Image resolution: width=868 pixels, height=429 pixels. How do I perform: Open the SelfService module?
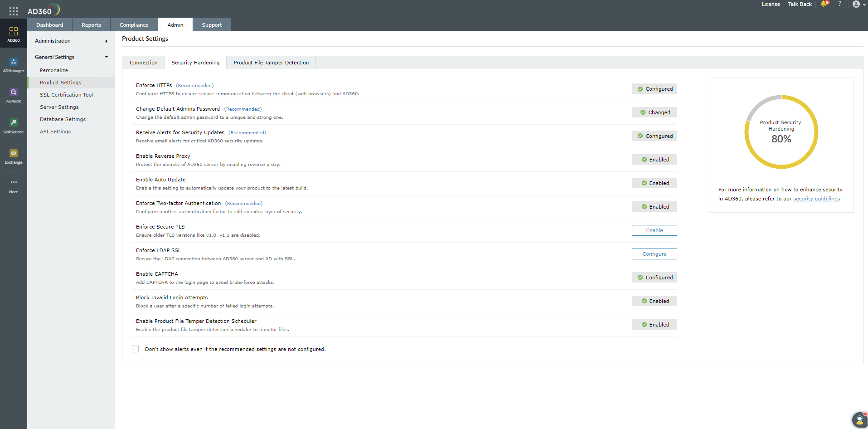coord(14,125)
